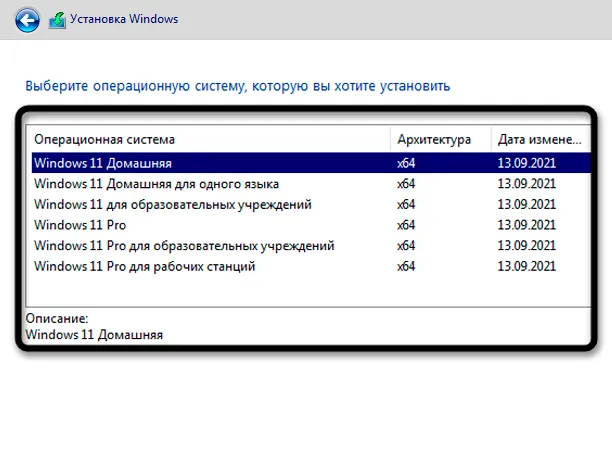Click the Windows Setup installer icon
The width and height of the screenshot is (612, 450).
tap(57, 20)
